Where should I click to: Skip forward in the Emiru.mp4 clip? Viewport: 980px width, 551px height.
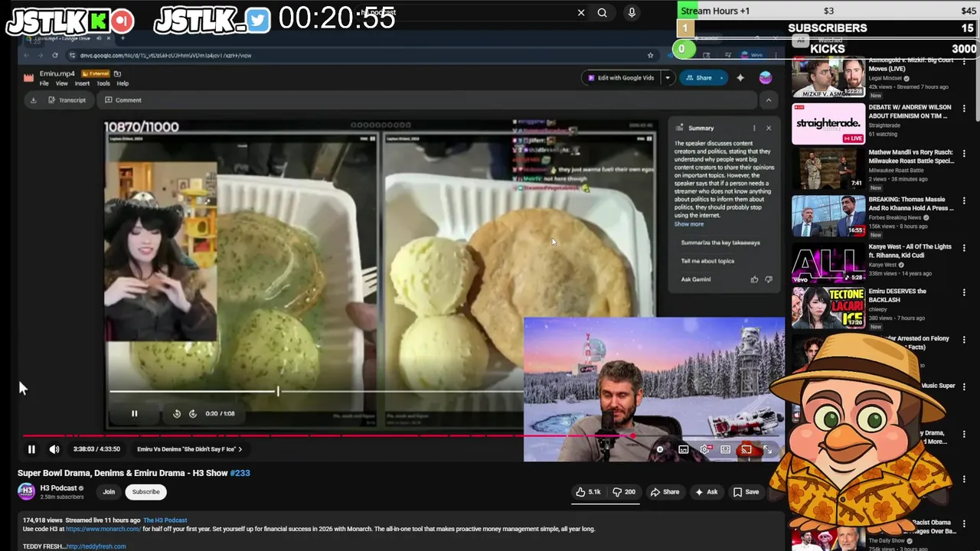click(x=193, y=413)
